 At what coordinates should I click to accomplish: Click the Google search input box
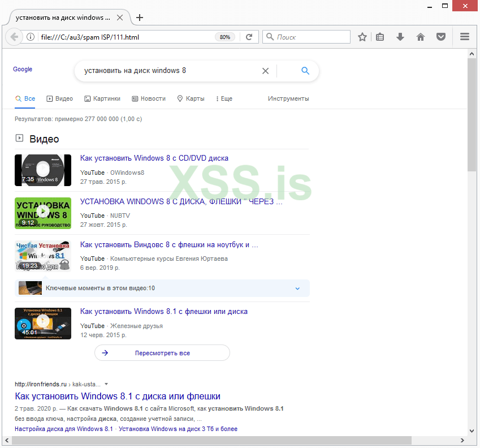[170, 71]
